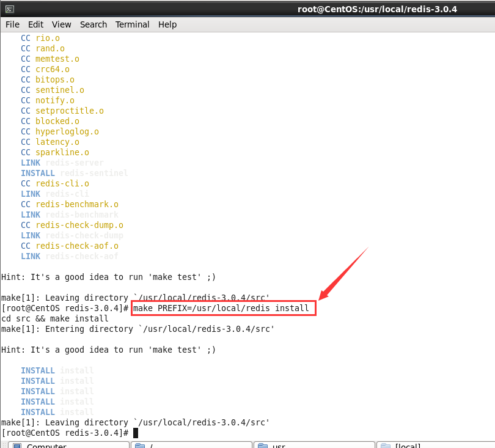Screen dimensions: 495x448
Task: Click the first 'make test' hint line
Action: [108, 277]
